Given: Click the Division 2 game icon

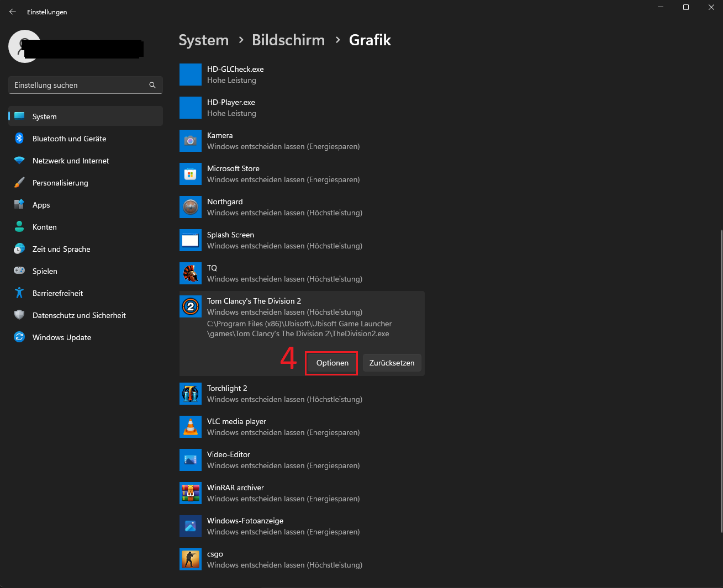Looking at the screenshot, I should 191,306.
